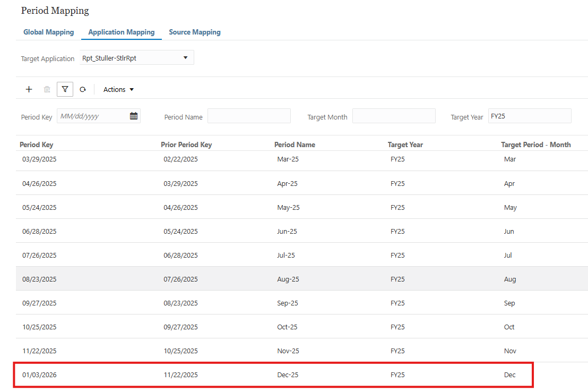Select the 09/27/2025 period key cell

pos(39,303)
